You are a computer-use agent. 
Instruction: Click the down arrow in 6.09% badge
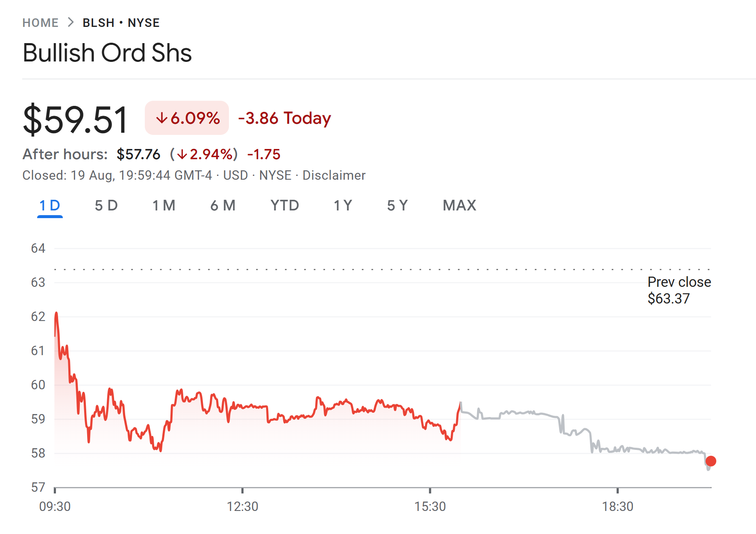[x=161, y=118]
